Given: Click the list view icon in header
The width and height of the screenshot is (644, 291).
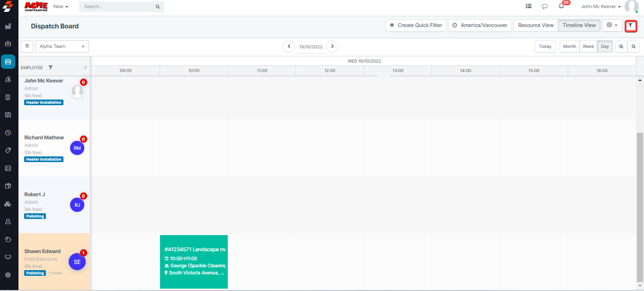Looking at the screenshot, I should (528, 6).
